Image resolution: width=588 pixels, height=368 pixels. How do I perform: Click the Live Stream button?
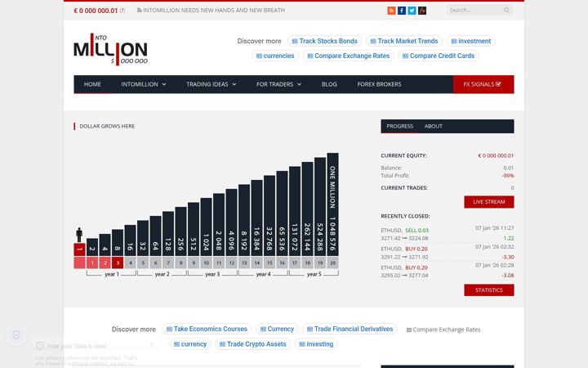[489, 202]
